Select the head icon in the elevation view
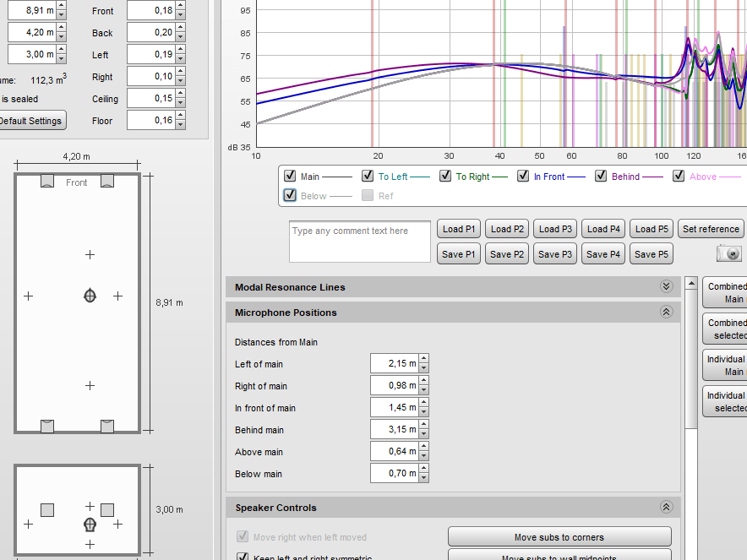Image resolution: width=747 pixels, height=560 pixels. pos(90,525)
